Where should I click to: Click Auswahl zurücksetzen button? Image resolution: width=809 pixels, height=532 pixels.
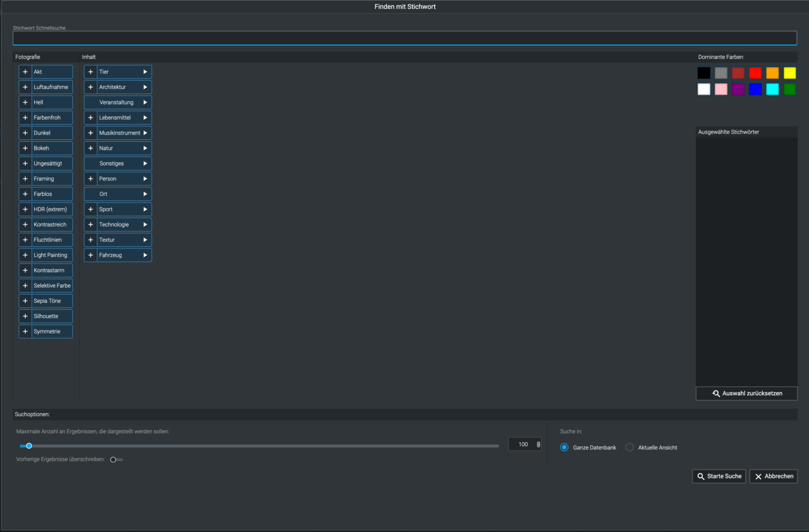click(747, 393)
